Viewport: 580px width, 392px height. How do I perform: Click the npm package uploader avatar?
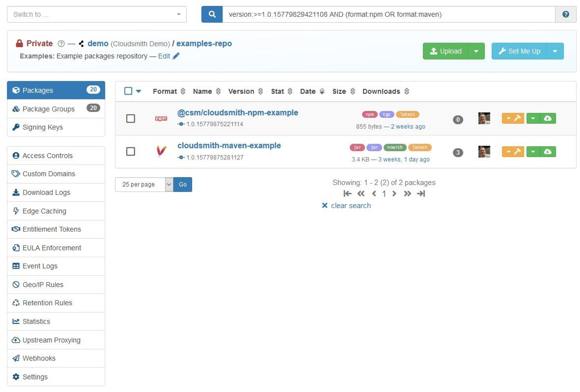[x=484, y=118]
